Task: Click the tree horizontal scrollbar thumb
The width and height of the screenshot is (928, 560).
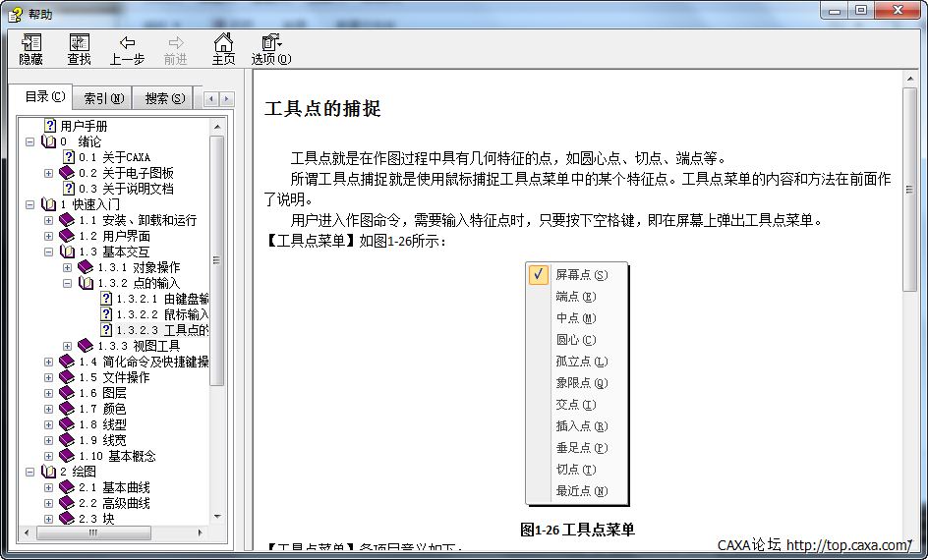Action: click(93, 532)
